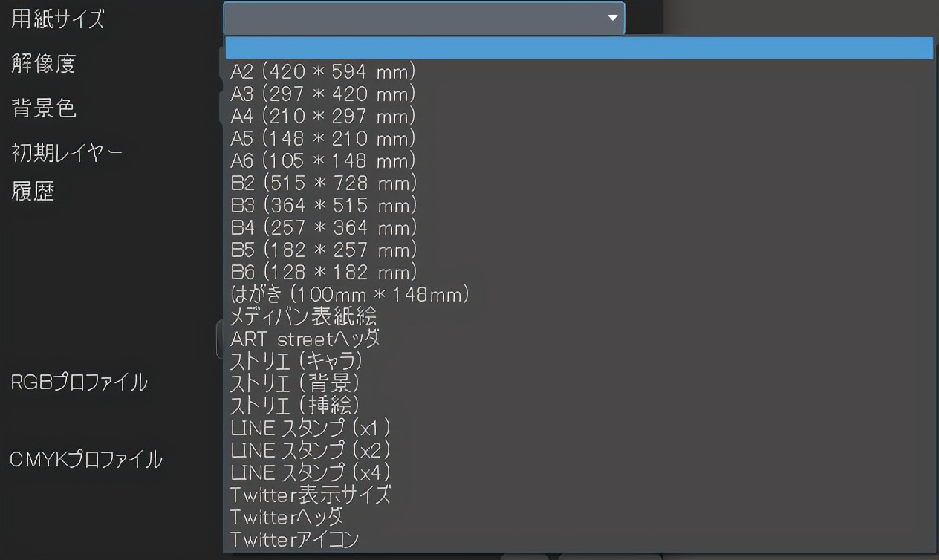Image resolution: width=939 pixels, height=560 pixels.
Task: Click the 解像度 label
Action: (x=44, y=64)
